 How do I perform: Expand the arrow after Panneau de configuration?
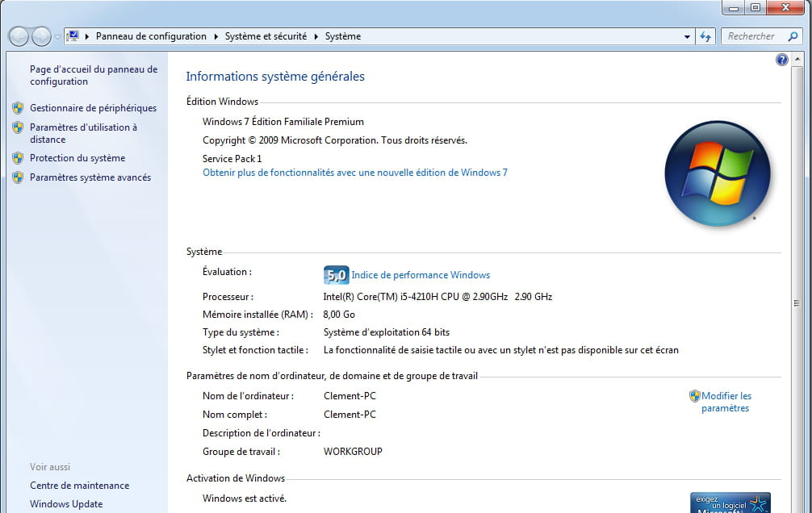216,36
